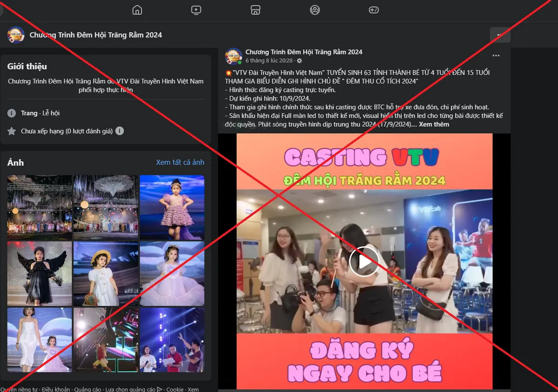Viewport: 558px width, 392px height.
Task: Click the info icon beside Trang · Lễ hội
Action: pos(12,113)
